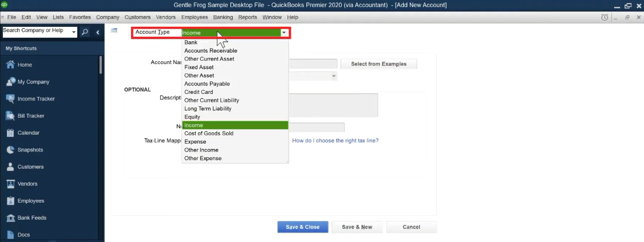Choose highlighted Income account type in list
This screenshot has width=644, height=242.
(235, 125)
